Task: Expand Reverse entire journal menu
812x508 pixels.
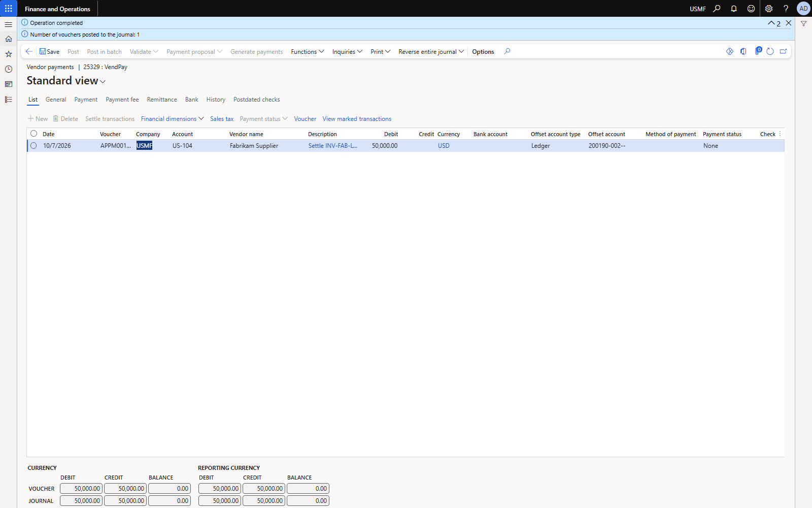Action: pos(431,52)
